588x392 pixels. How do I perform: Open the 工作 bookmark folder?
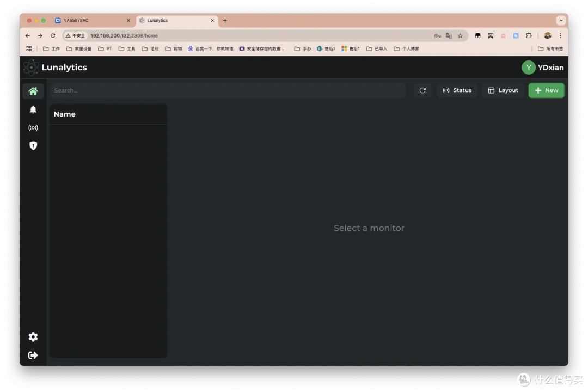[x=51, y=49]
